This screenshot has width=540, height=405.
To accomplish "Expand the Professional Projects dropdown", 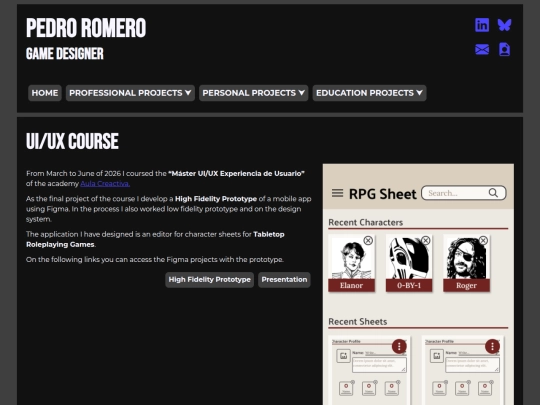I will pyautogui.click(x=130, y=93).
